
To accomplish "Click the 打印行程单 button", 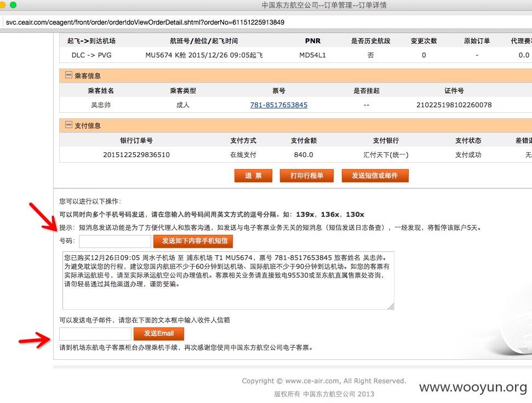I will [307, 176].
